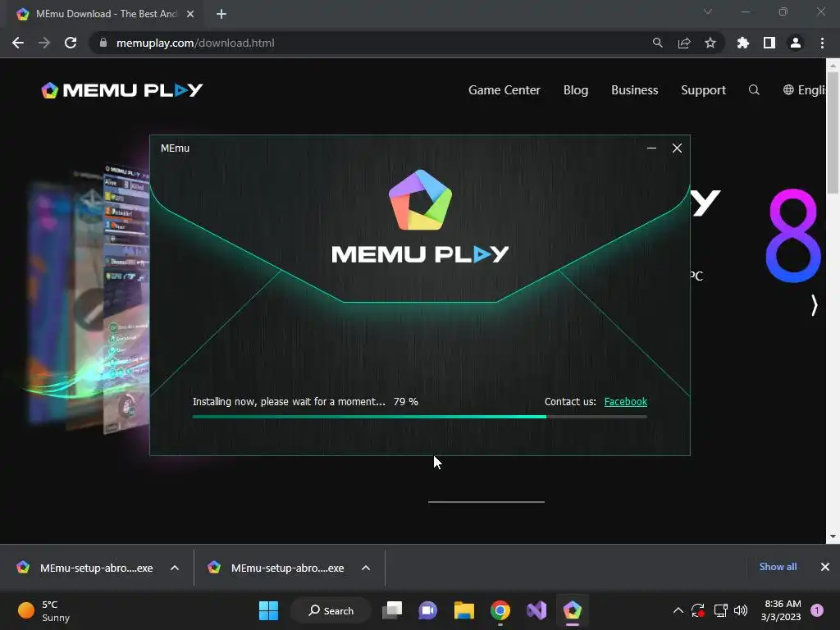Click the next slide arrow on banner
The width and height of the screenshot is (840, 630).
click(814, 305)
